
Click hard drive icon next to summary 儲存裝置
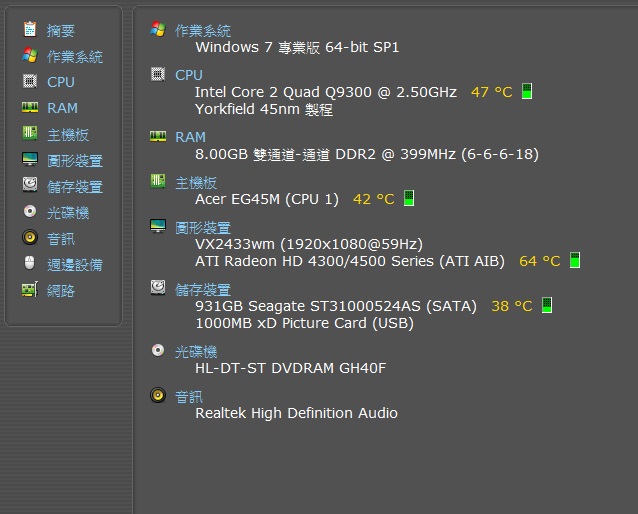158,287
